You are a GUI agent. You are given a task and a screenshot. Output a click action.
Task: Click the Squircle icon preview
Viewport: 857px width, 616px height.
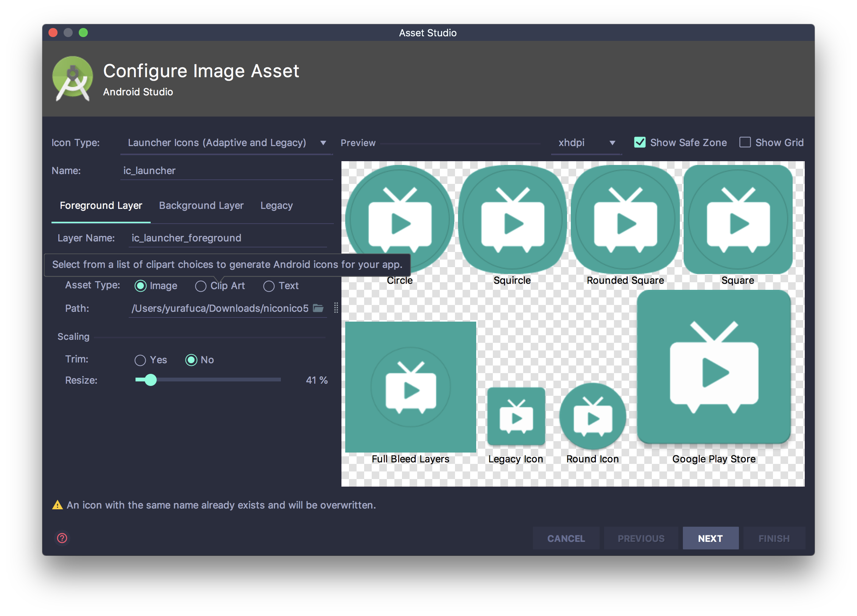[x=512, y=219]
